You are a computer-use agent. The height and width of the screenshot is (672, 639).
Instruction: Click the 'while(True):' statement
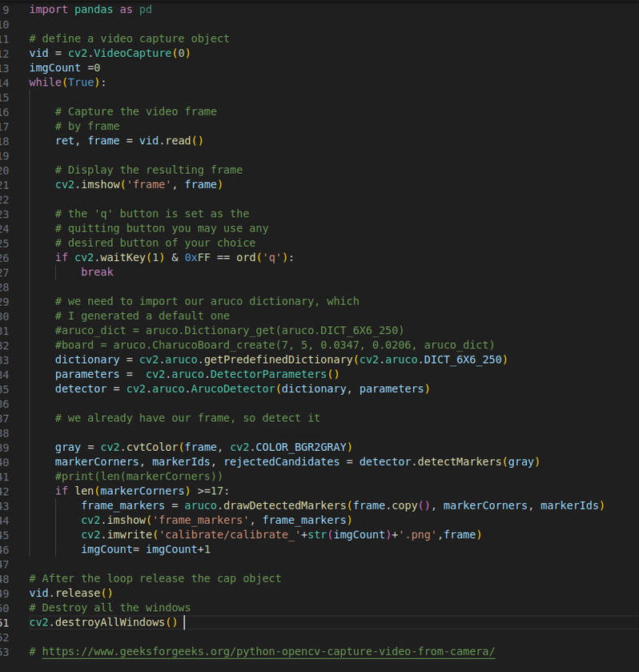[x=68, y=82]
